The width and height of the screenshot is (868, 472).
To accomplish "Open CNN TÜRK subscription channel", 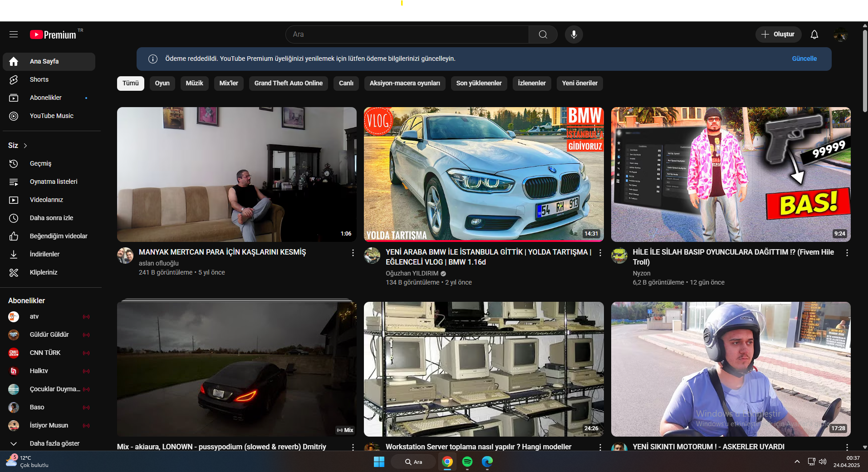I will tap(49, 353).
